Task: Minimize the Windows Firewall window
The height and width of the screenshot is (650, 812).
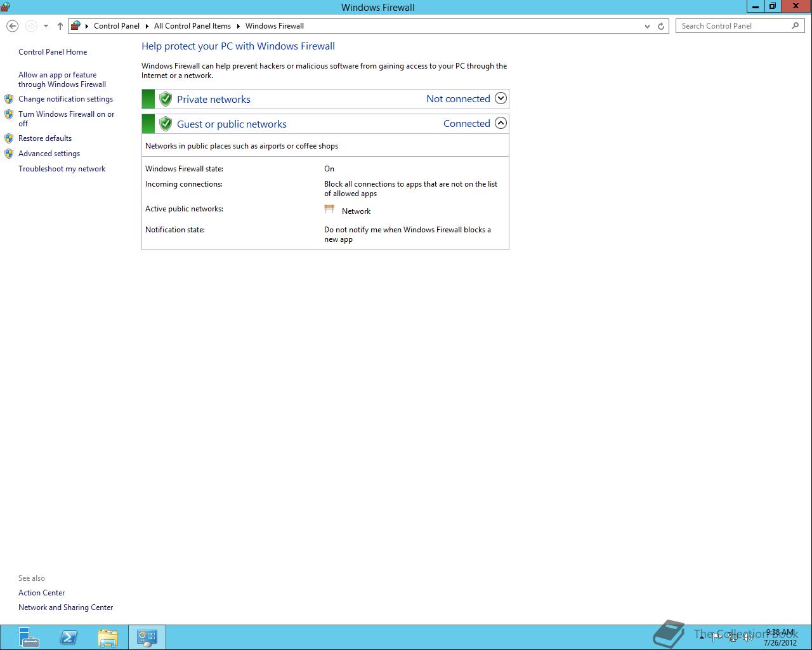Action: pos(755,6)
